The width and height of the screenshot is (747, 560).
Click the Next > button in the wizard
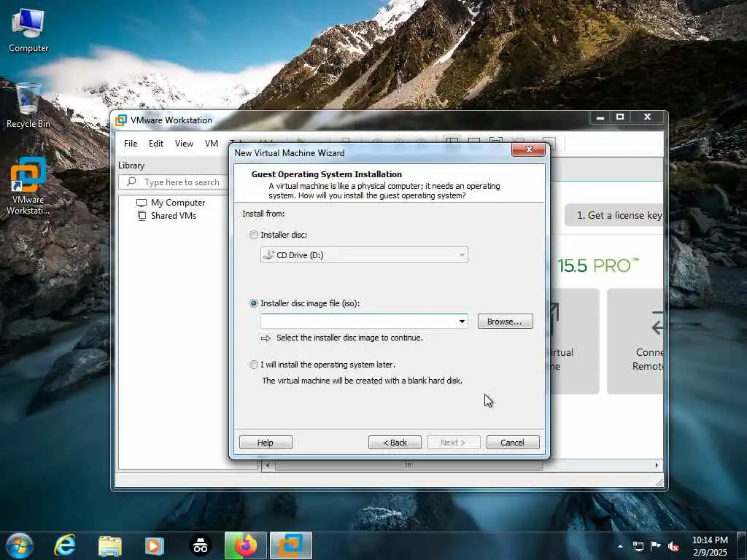453,443
